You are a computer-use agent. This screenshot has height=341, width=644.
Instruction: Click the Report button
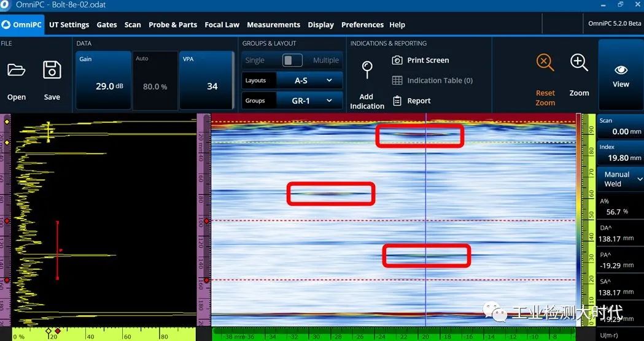411,101
